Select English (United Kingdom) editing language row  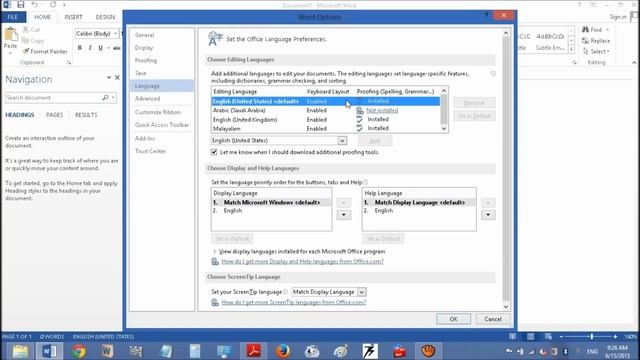pos(325,120)
